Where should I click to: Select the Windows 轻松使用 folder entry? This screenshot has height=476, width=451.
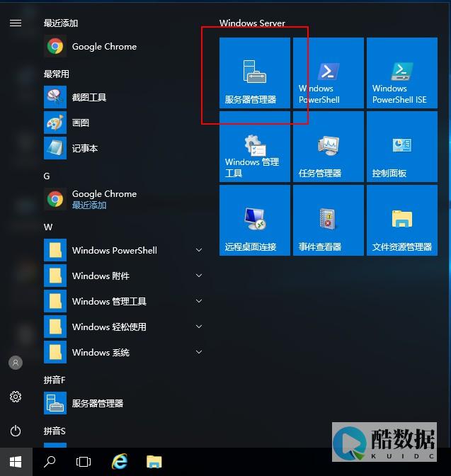pos(123,327)
